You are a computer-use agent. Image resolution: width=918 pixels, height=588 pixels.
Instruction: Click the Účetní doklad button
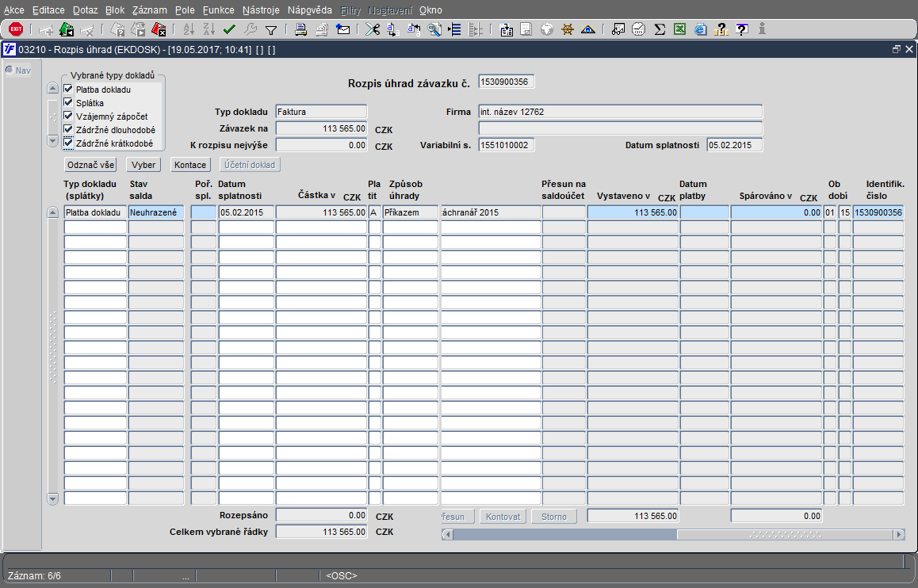250,165
